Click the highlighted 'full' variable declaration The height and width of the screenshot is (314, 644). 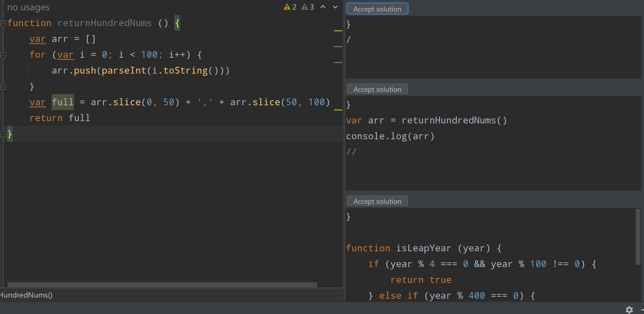(63, 102)
